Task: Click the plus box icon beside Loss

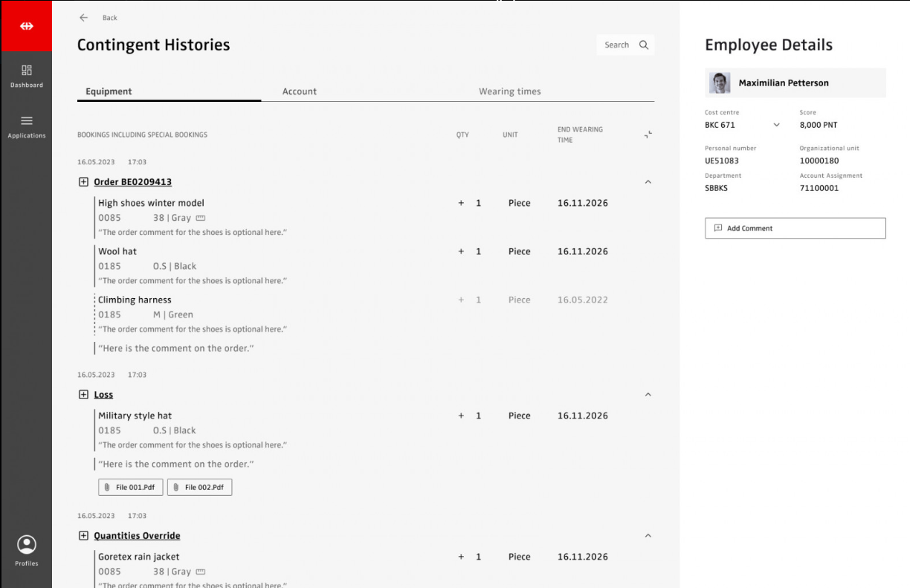Action: pos(83,395)
